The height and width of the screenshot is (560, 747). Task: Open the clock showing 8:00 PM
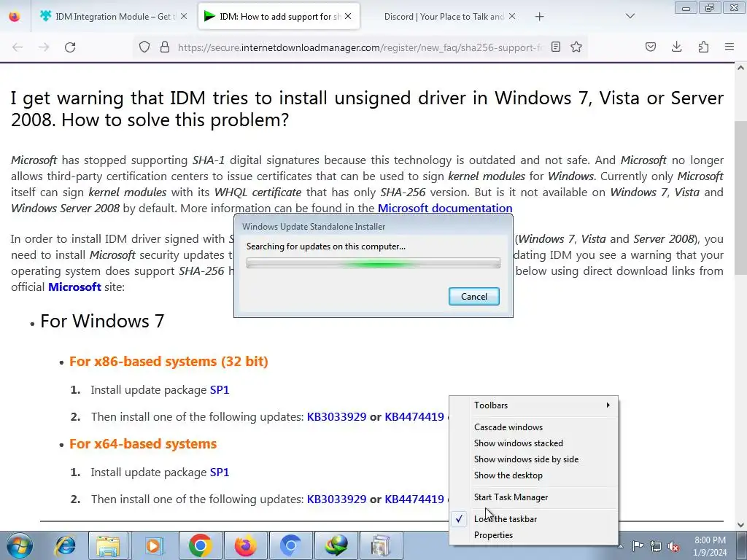710,546
